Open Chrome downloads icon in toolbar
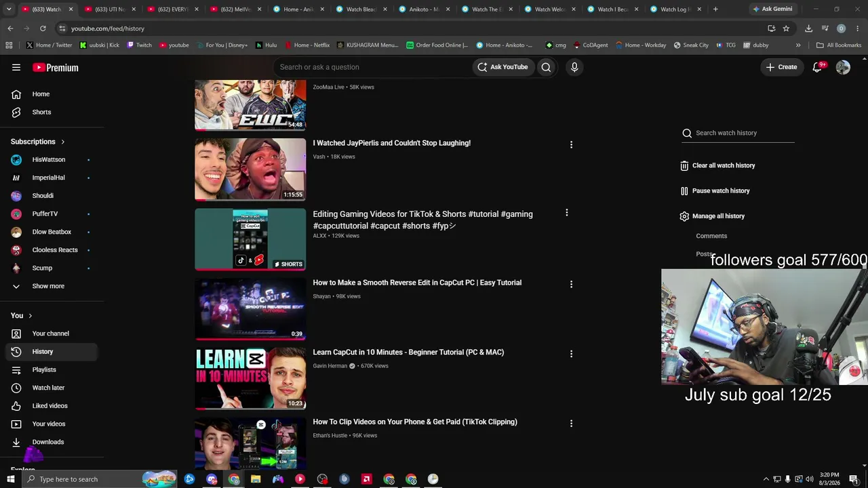 [808, 28]
